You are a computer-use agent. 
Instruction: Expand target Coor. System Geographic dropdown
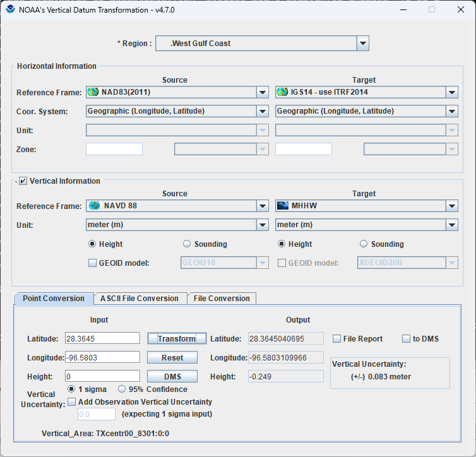452,111
